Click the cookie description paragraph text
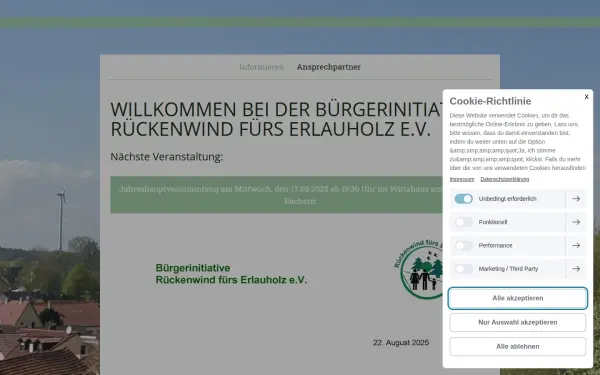This screenshot has height=375, width=600. point(518,142)
